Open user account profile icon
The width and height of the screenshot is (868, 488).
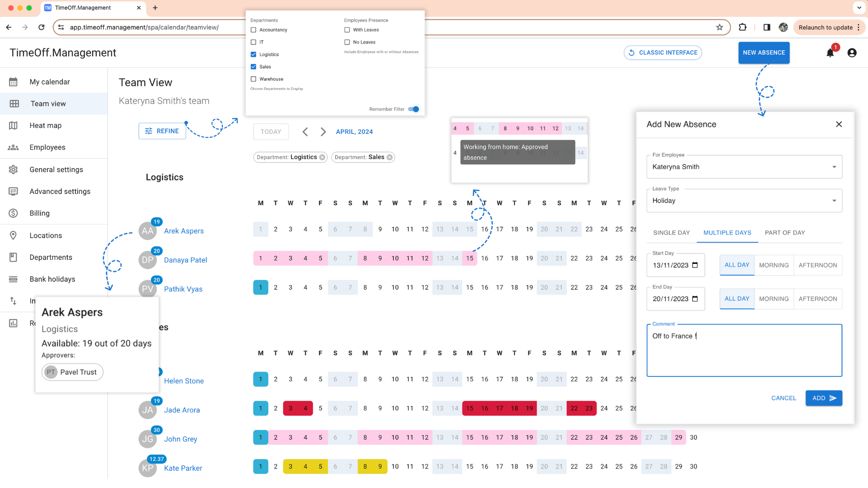click(x=852, y=53)
